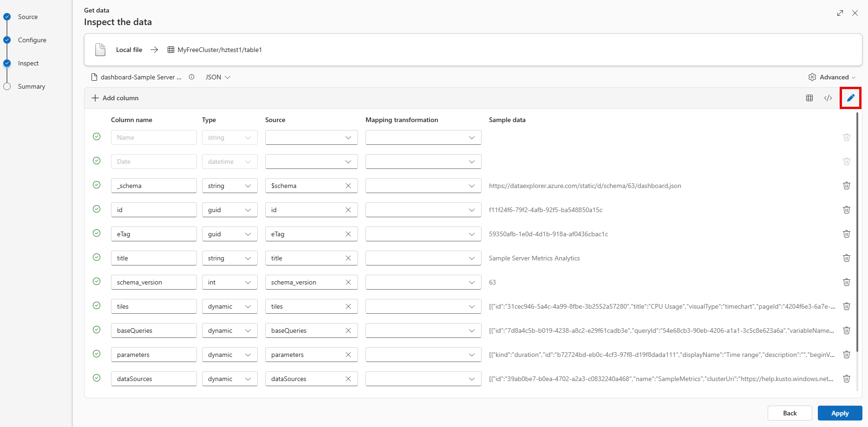Expand the Advanced settings menu
The width and height of the screenshot is (868, 427).
click(832, 77)
